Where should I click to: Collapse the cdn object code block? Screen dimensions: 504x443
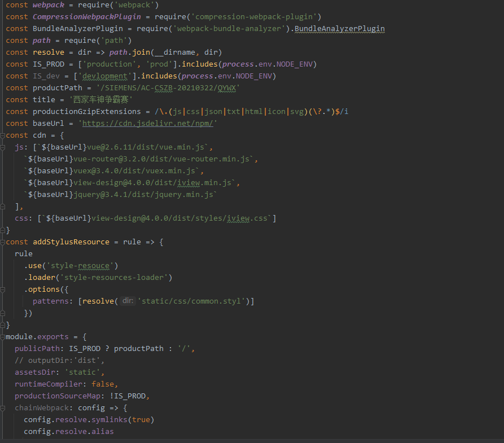2,135
